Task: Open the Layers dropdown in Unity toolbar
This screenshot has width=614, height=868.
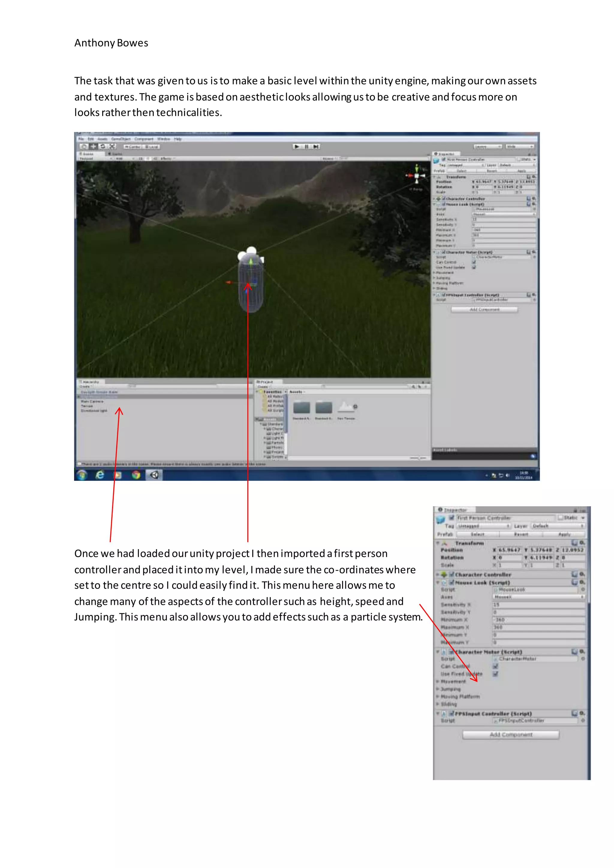Action: point(488,146)
